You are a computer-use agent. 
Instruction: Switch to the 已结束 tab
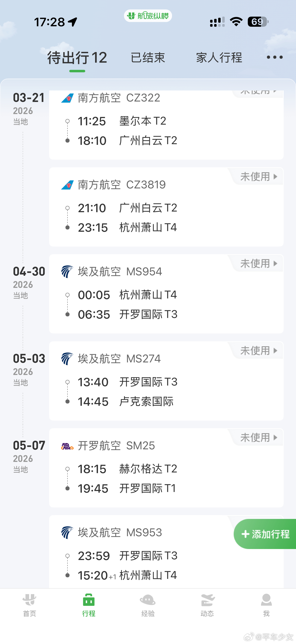point(148,58)
